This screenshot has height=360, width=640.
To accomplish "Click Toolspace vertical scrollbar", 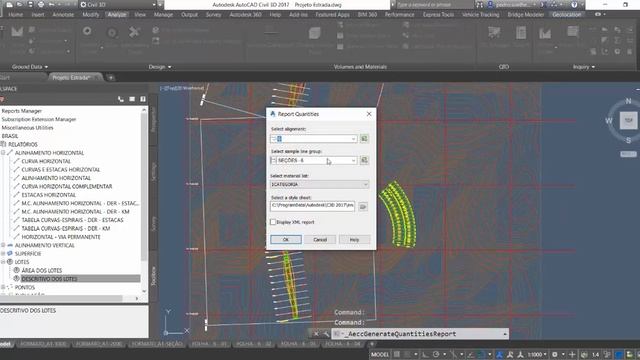I will pos(144,186).
